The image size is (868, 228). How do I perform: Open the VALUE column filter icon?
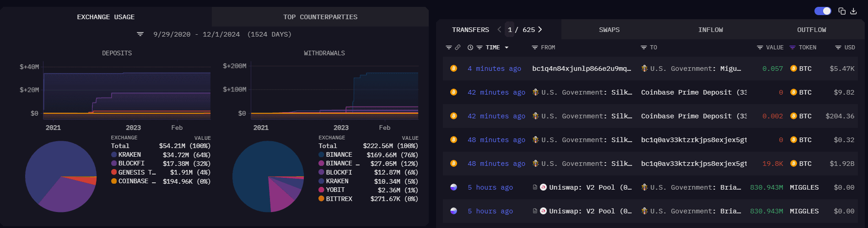pyautogui.click(x=760, y=48)
